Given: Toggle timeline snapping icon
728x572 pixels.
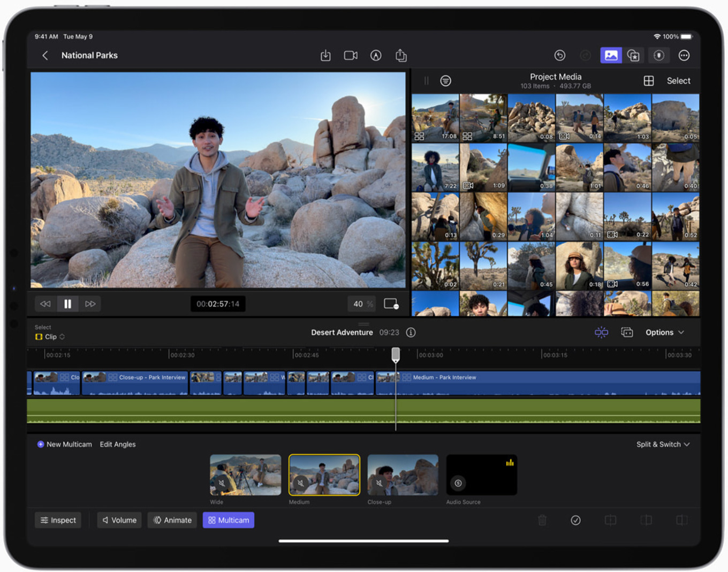Looking at the screenshot, I should (601, 333).
